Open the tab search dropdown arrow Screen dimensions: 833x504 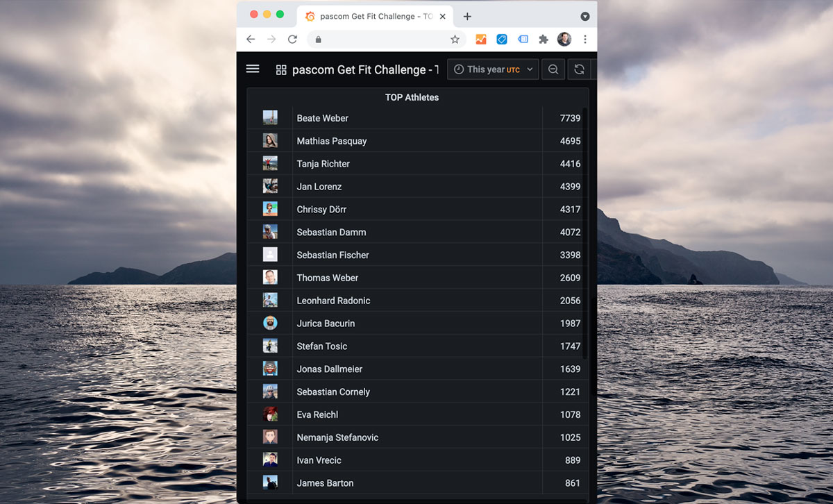[585, 16]
